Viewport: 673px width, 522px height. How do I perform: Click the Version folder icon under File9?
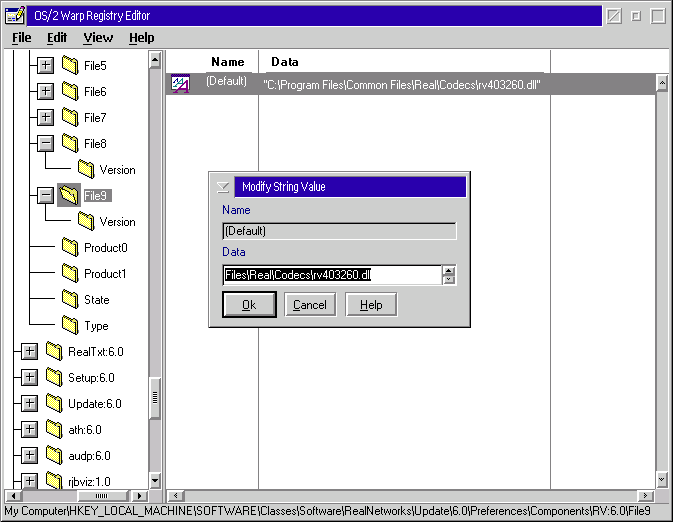click(86, 222)
